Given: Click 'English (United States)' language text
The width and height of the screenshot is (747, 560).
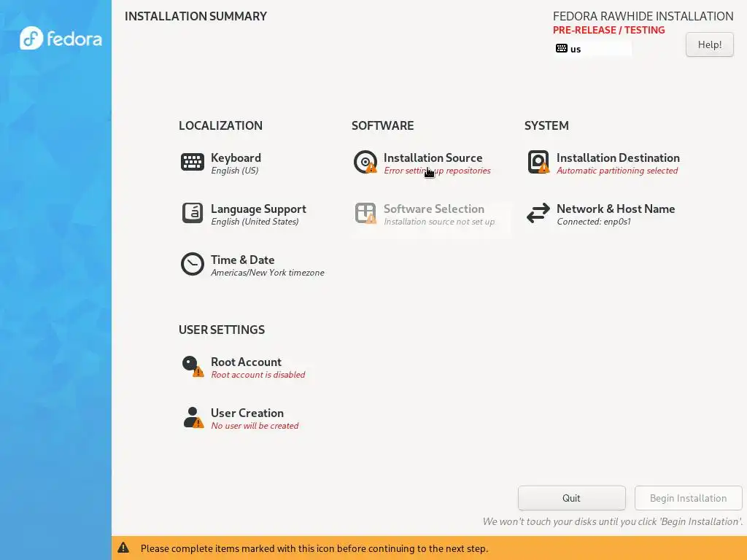Looking at the screenshot, I should pyautogui.click(x=255, y=222).
